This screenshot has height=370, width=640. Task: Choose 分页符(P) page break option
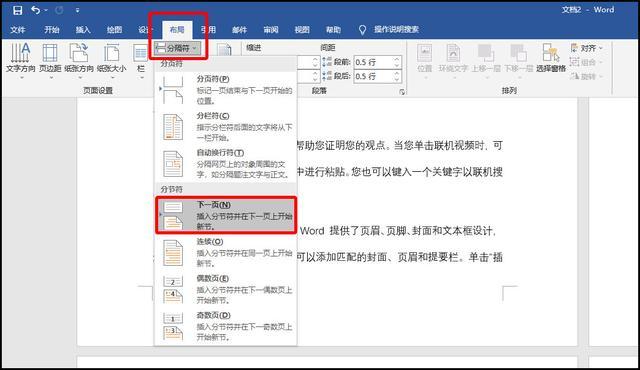(x=226, y=90)
